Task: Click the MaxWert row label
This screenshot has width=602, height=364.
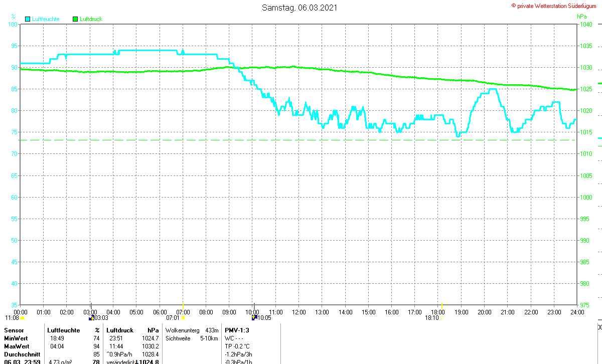Action: 16,346
